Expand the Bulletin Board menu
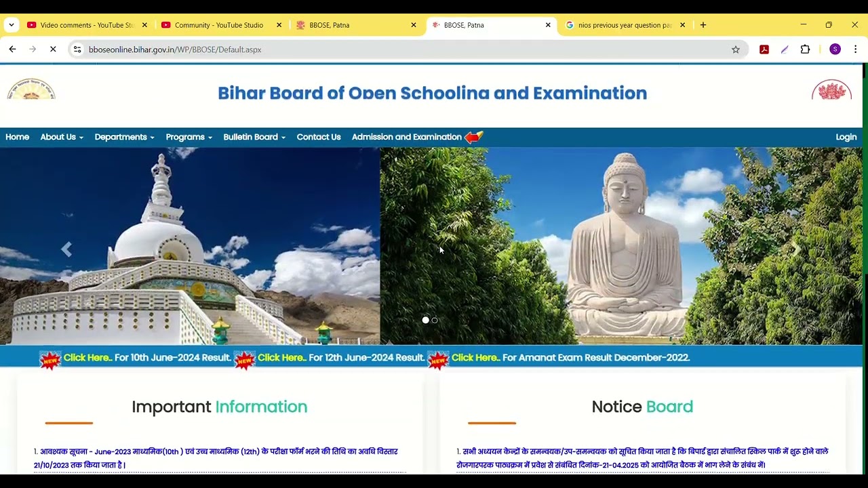The width and height of the screenshot is (868, 488). click(x=254, y=137)
